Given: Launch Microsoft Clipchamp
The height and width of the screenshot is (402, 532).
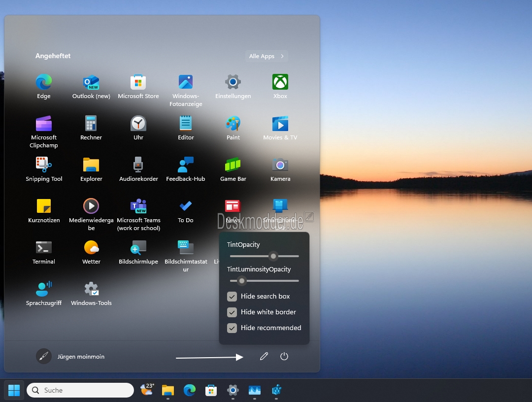Looking at the screenshot, I should (x=44, y=132).
